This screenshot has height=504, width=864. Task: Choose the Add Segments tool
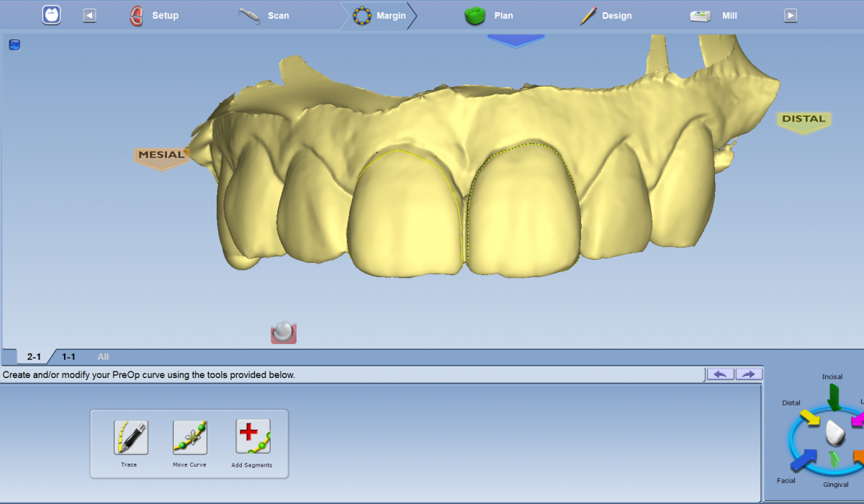[x=253, y=436]
